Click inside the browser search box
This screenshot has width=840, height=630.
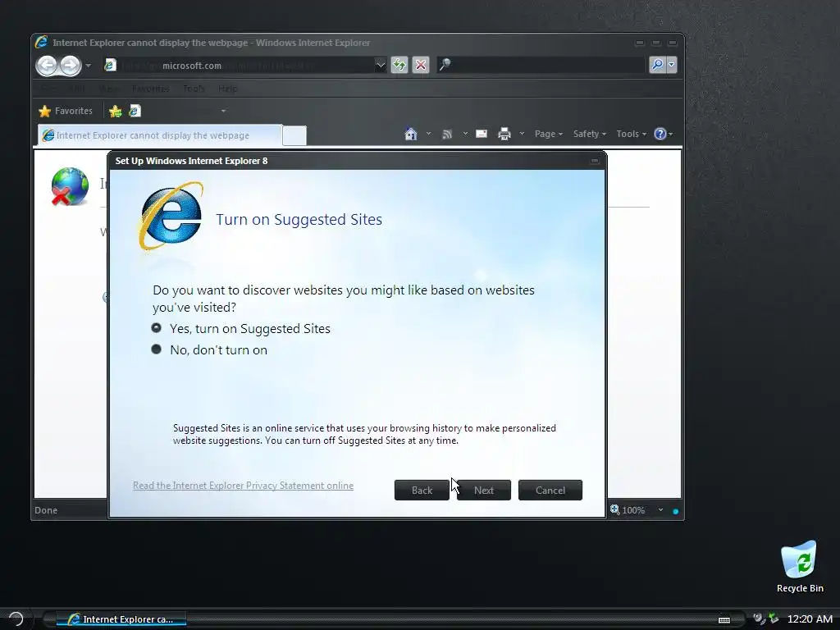pyautogui.click(x=541, y=66)
